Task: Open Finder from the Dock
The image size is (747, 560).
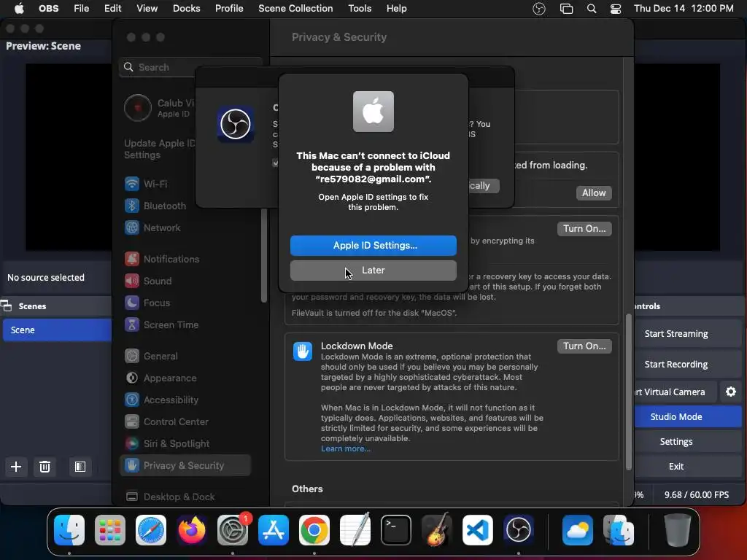Action: click(69, 530)
